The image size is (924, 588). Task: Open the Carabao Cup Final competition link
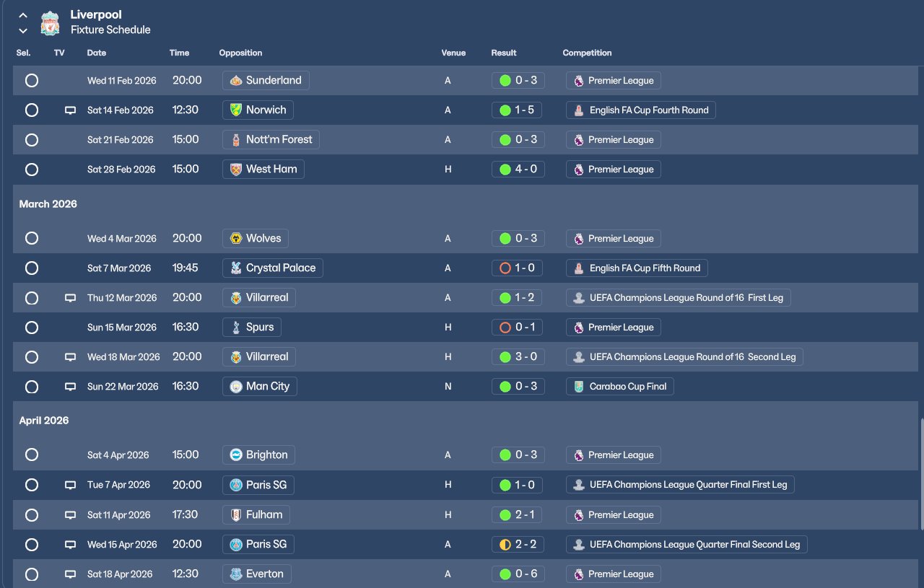coord(620,387)
